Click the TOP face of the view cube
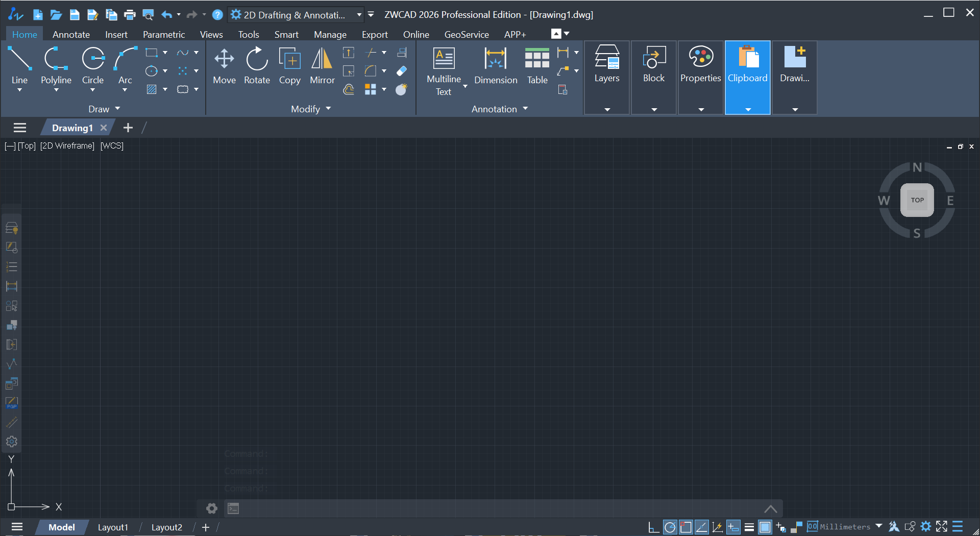Image resolution: width=980 pixels, height=536 pixels. [917, 200]
